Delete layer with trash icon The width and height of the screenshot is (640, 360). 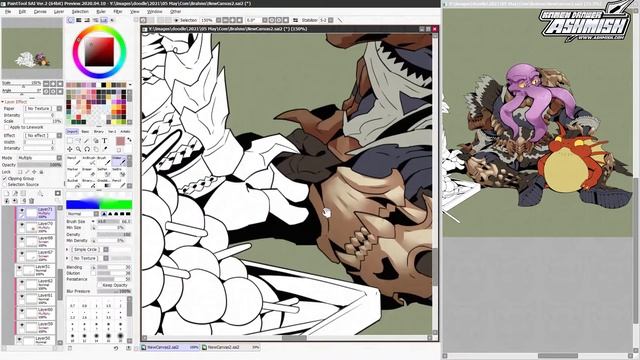[x=31, y=201]
